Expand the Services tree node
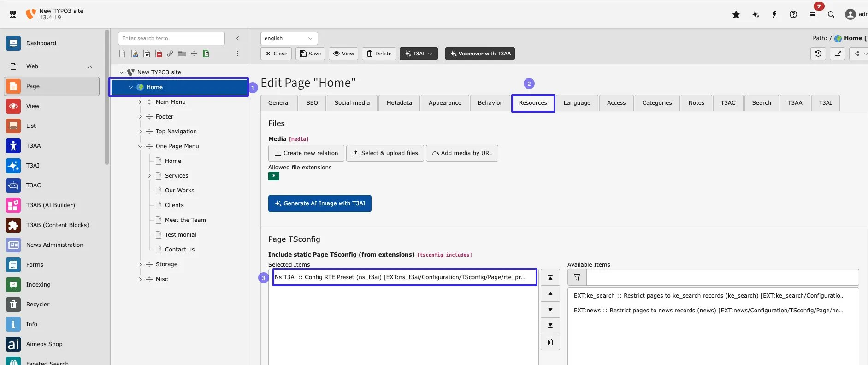Image resolution: width=868 pixels, height=365 pixels. click(149, 176)
